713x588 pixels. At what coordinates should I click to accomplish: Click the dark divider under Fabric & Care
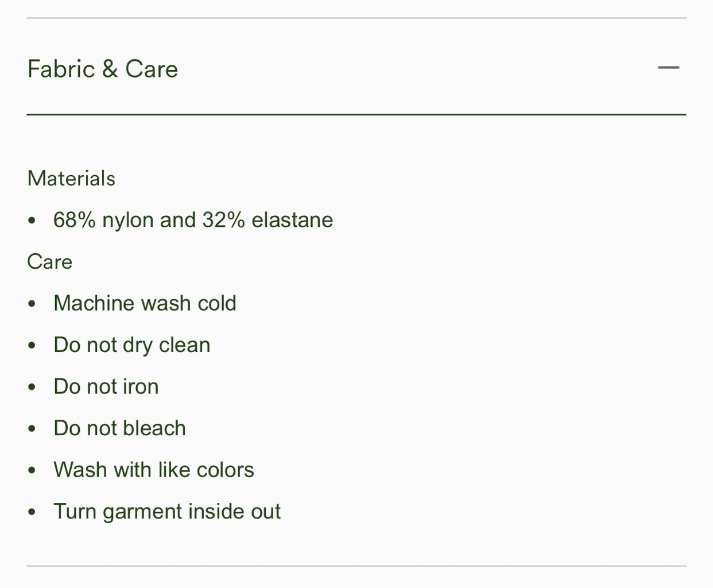(x=356, y=114)
